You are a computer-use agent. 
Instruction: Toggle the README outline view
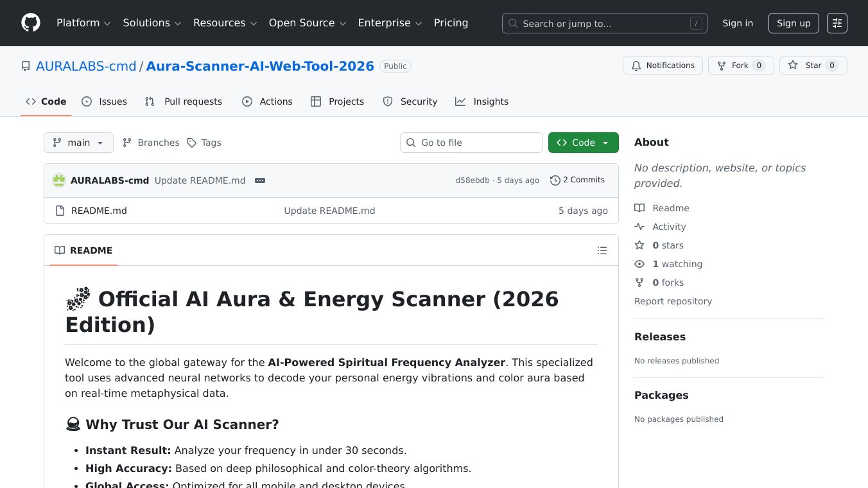pos(602,250)
